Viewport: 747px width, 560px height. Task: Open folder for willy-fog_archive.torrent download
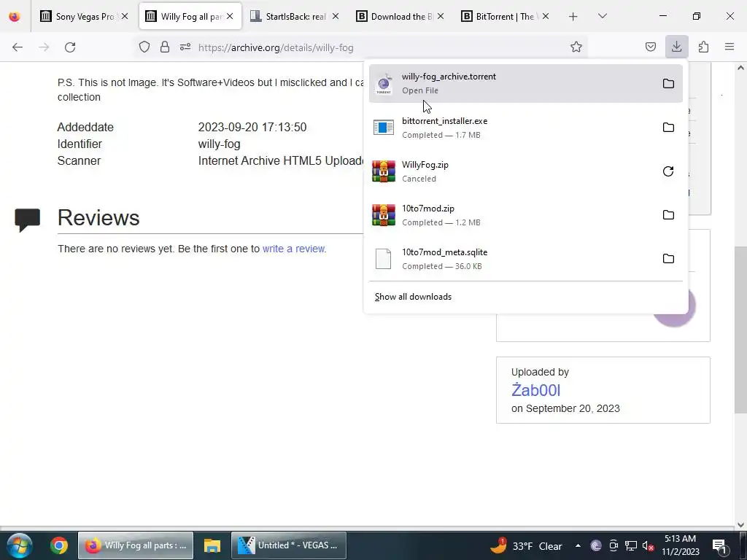[x=668, y=83]
